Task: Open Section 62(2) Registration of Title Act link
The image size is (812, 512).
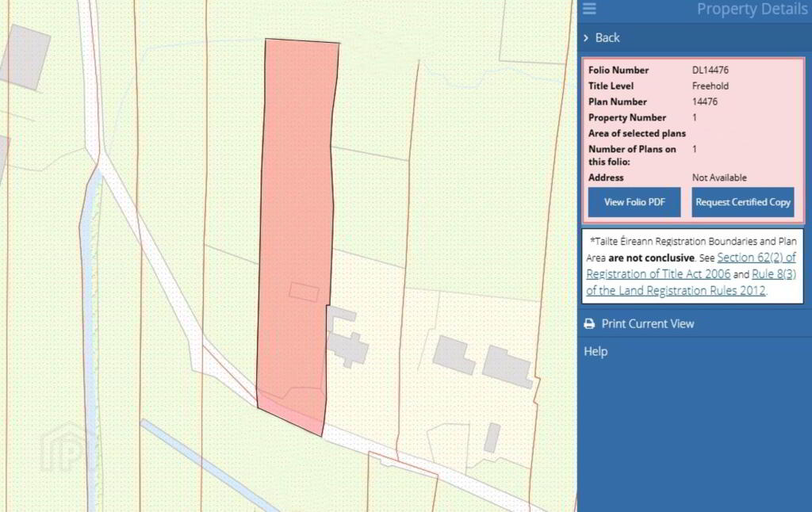Action: (x=691, y=265)
